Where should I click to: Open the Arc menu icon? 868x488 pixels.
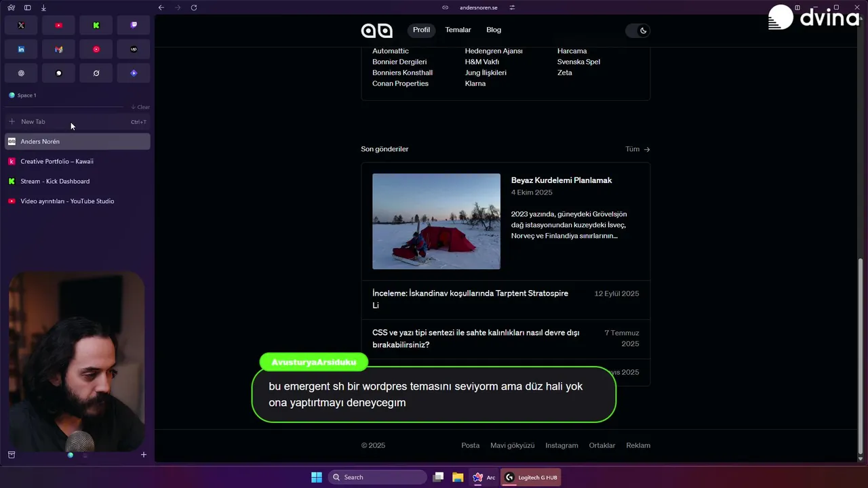click(11, 7)
